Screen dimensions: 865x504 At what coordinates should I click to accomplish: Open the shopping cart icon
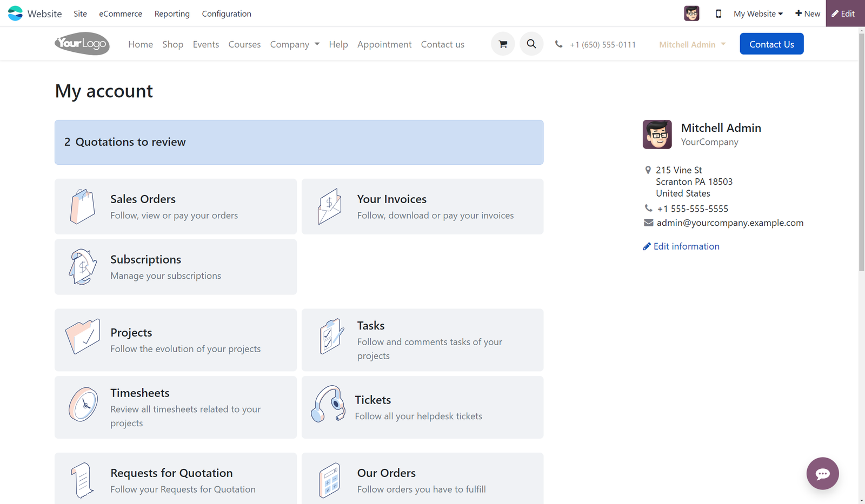point(503,44)
